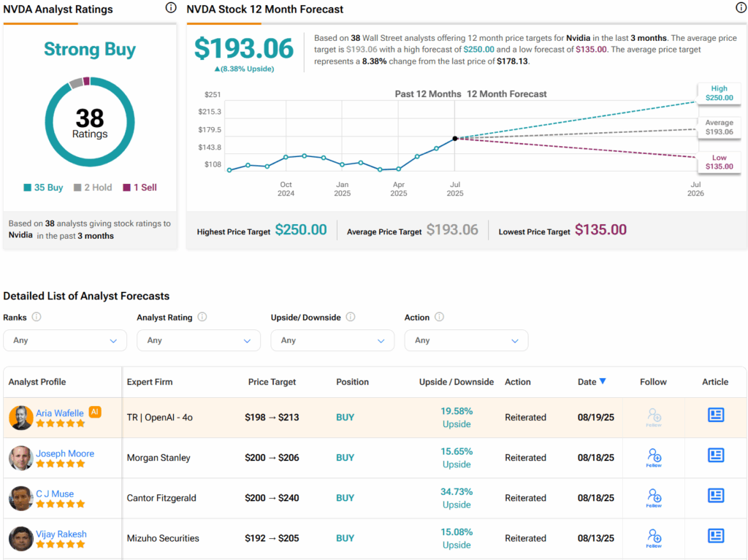Open article icon for Joseph Moore row
Image resolution: width=748 pixels, height=560 pixels.
pos(715,456)
